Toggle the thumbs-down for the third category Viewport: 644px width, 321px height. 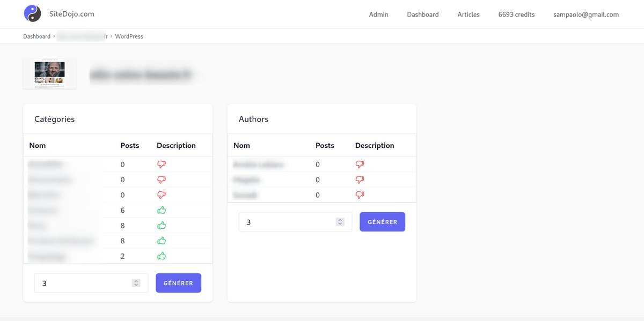click(162, 195)
